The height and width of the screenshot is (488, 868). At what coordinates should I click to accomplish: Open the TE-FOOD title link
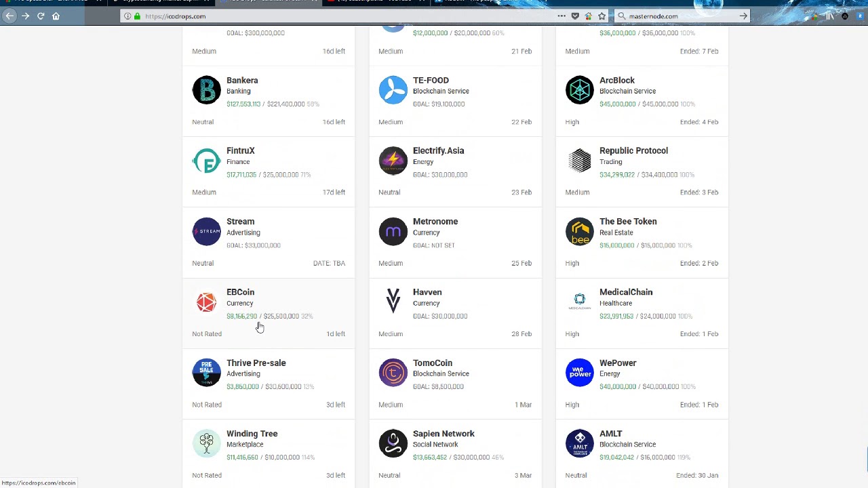(x=431, y=80)
